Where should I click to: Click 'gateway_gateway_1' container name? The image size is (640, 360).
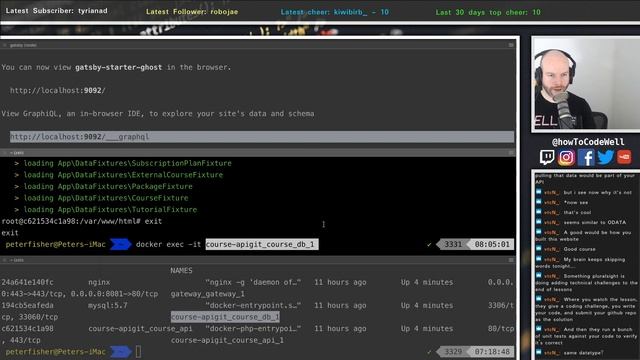pyautogui.click(x=207, y=294)
